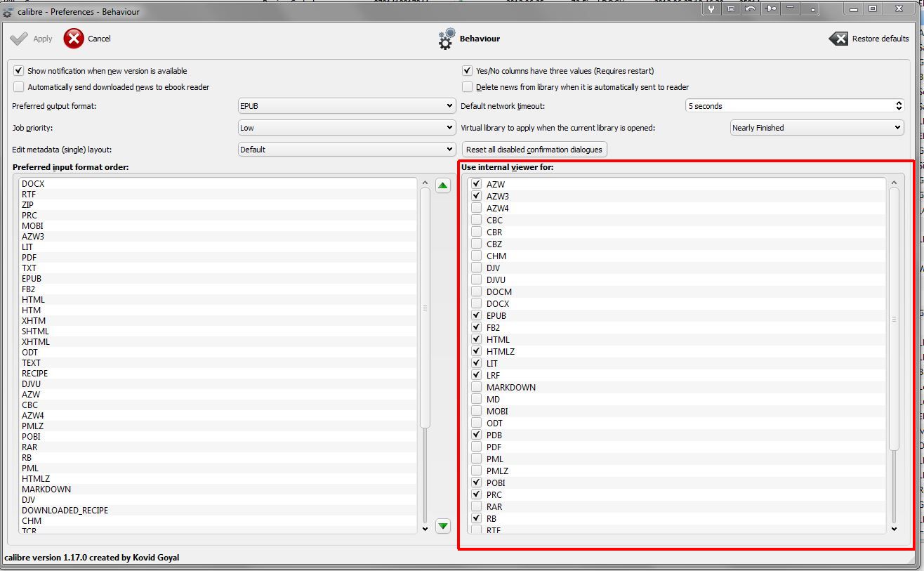Screen dimensions: 924x571
Task: Click the Restore defaults button
Action: click(x=869, y=39)
